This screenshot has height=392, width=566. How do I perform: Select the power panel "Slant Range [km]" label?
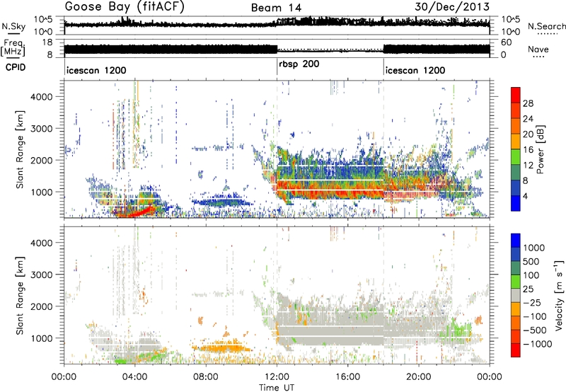(x=20, y=149)
